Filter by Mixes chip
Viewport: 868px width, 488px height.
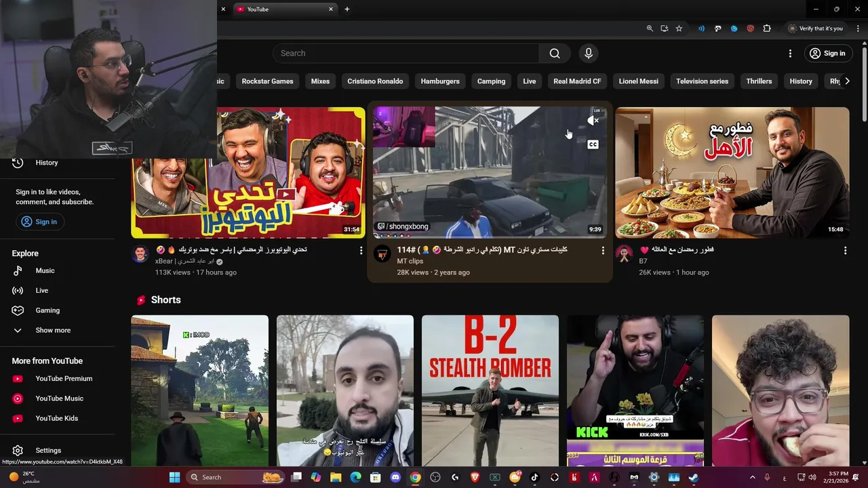click(x=320, y=81)
